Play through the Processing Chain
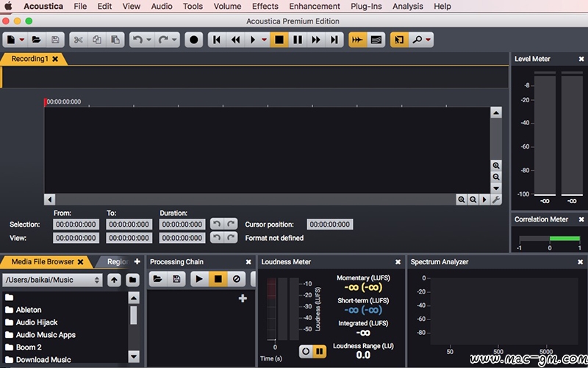Viewport: 588px width, 368px height. 199,279
